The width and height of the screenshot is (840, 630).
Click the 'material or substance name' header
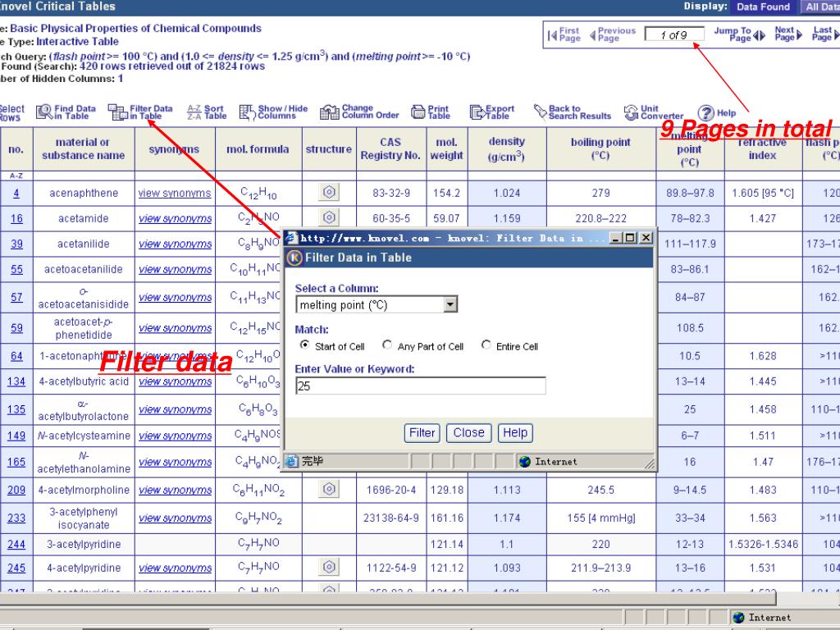[84, 149]
